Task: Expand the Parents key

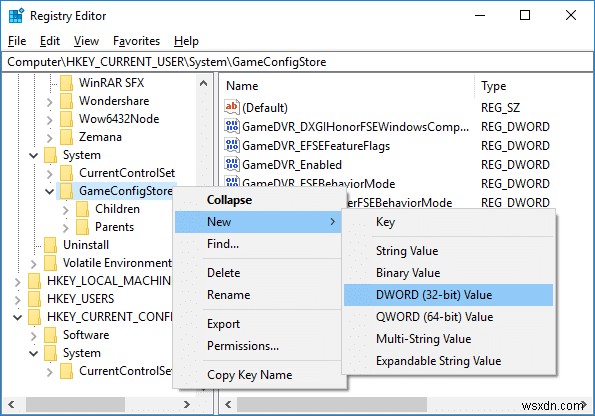Action: [66, 228]
